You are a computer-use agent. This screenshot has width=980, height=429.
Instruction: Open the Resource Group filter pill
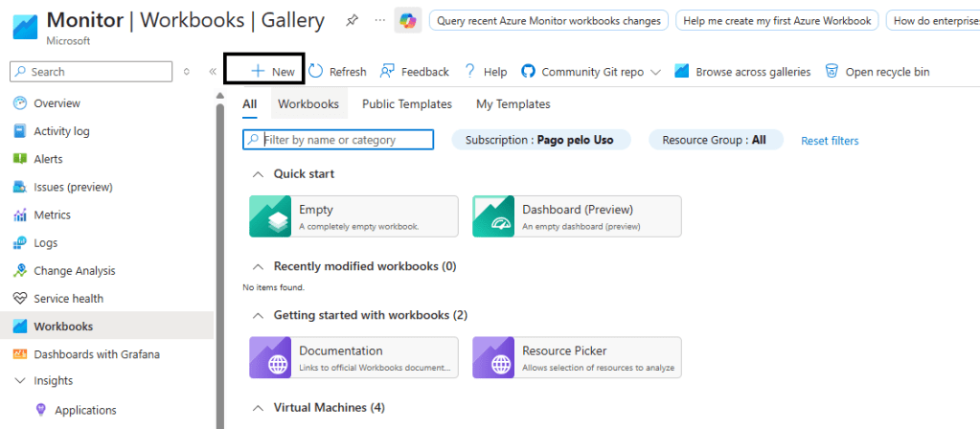tap(716, 140)
